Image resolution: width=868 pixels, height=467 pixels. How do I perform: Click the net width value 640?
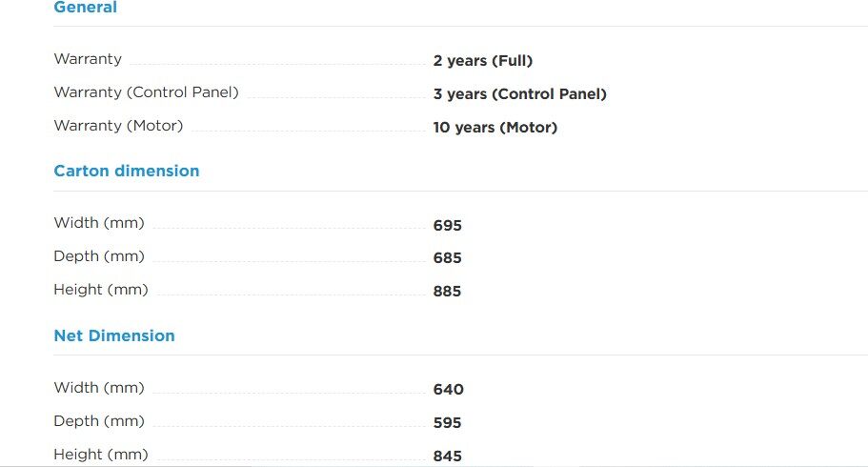[448, 390]
